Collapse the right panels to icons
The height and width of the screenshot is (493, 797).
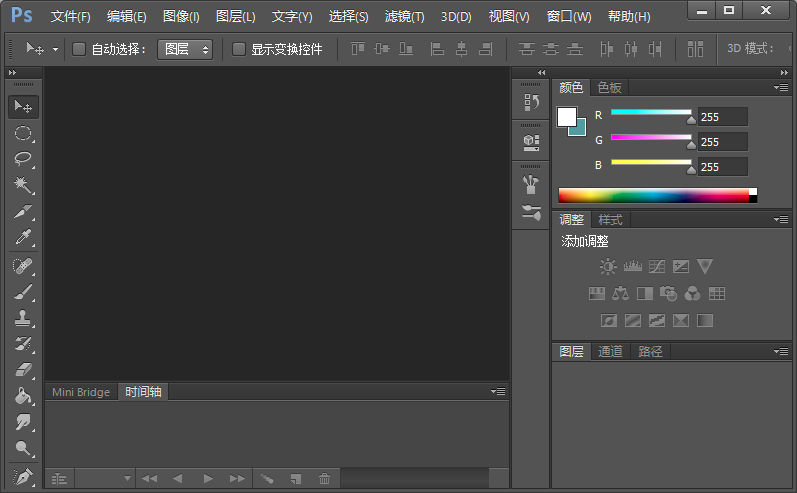point(784,73)
